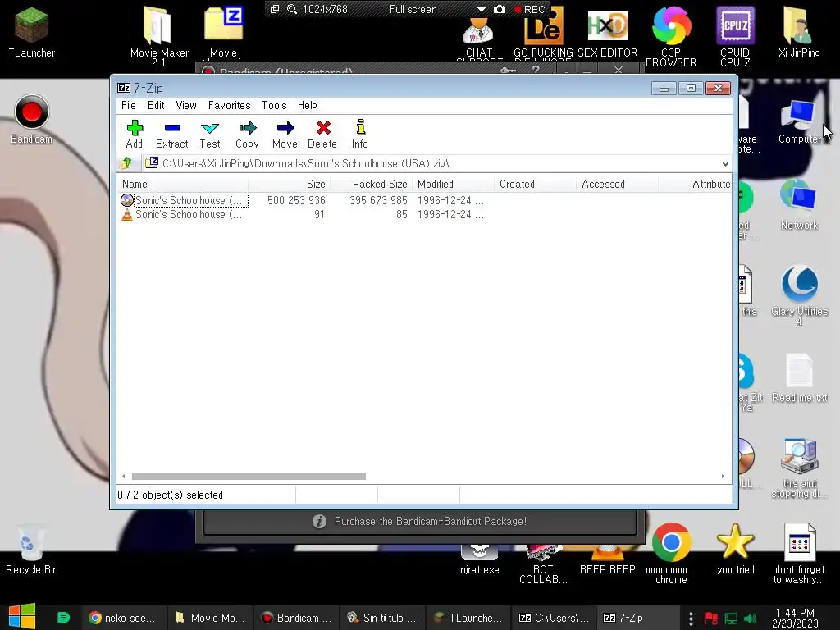This screenshot has width=840, height=630.
Task: Switch to TLaunche... taskbar item
Action: [x=468, y=618]
